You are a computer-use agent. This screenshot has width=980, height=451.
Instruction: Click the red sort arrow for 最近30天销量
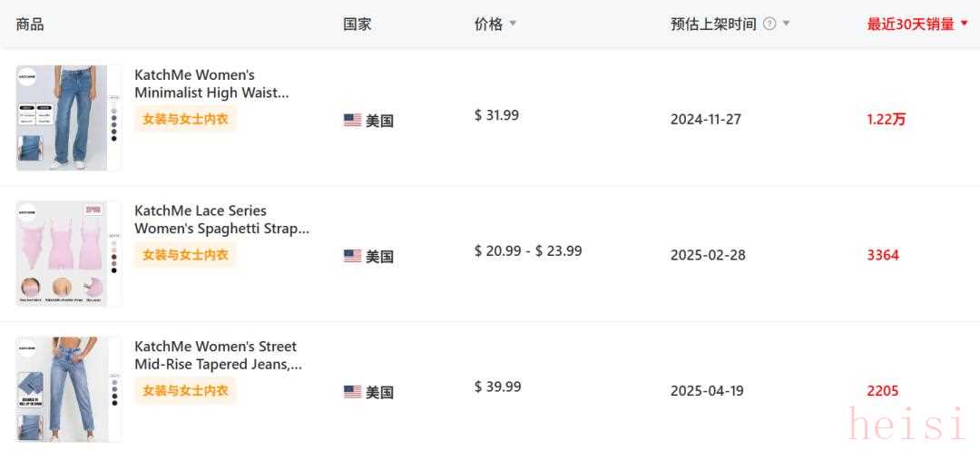(964, 25)
